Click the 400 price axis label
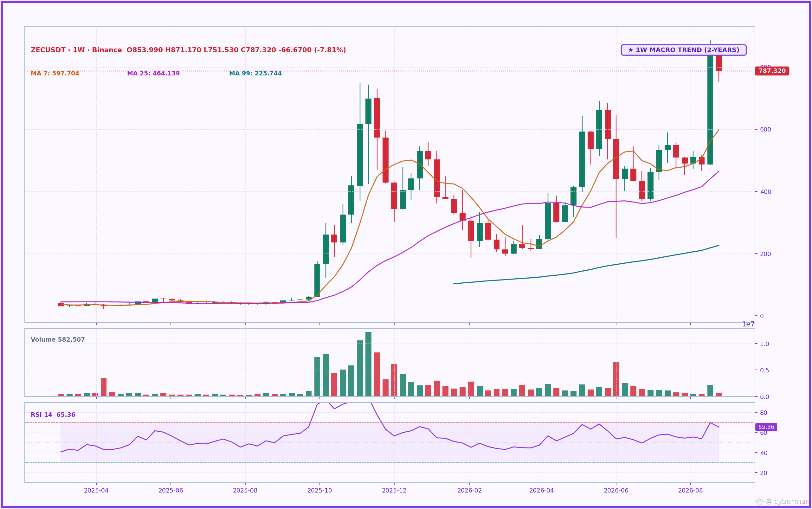This screenshot has width=812, height=509. click(765, 192)
